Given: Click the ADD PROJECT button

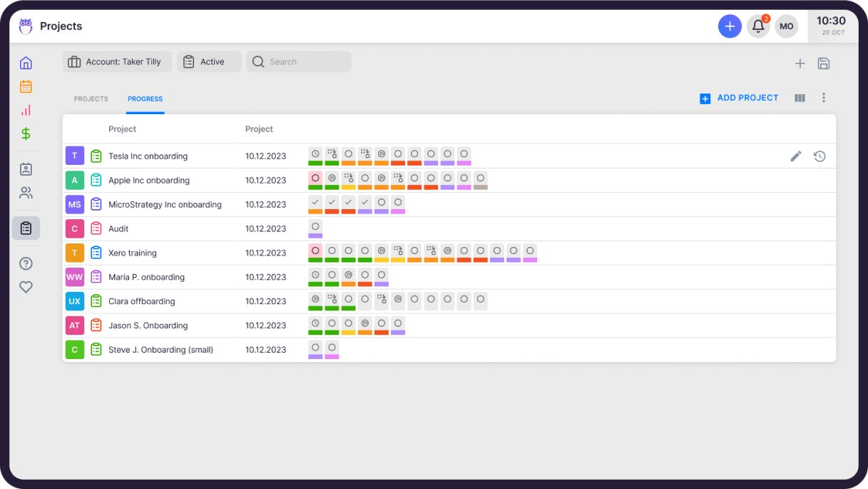Looking at the screenshot, I should (740, 98).
